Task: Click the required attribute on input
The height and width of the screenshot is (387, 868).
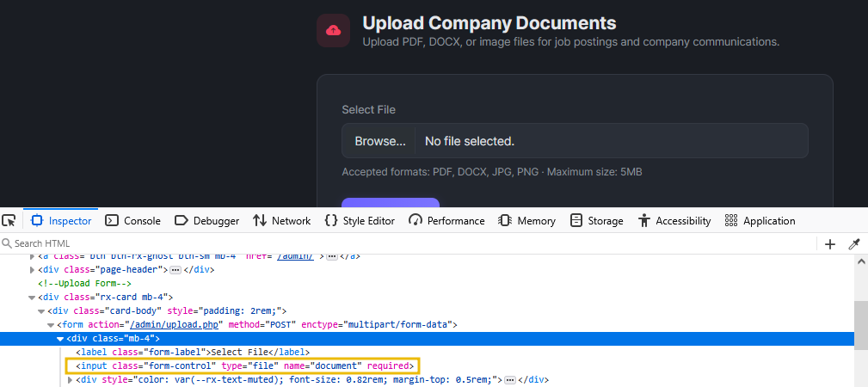Action: (387, 366)
